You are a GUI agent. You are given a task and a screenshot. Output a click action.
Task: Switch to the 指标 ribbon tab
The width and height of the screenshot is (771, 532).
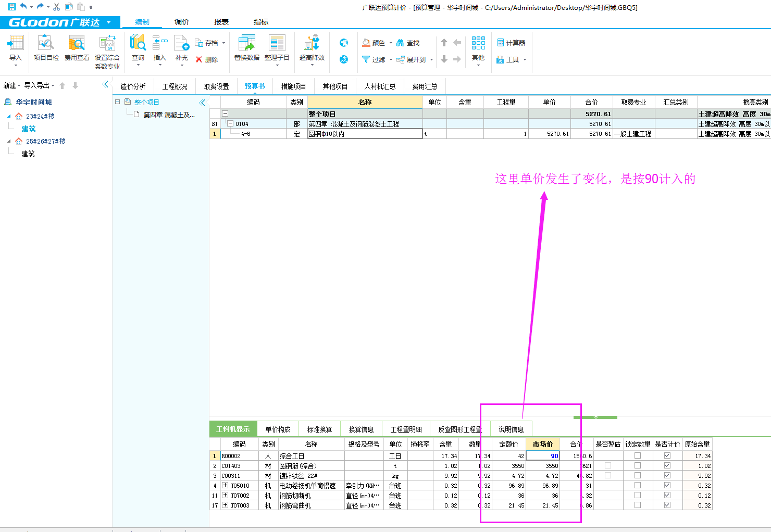[x=261, y=22]
